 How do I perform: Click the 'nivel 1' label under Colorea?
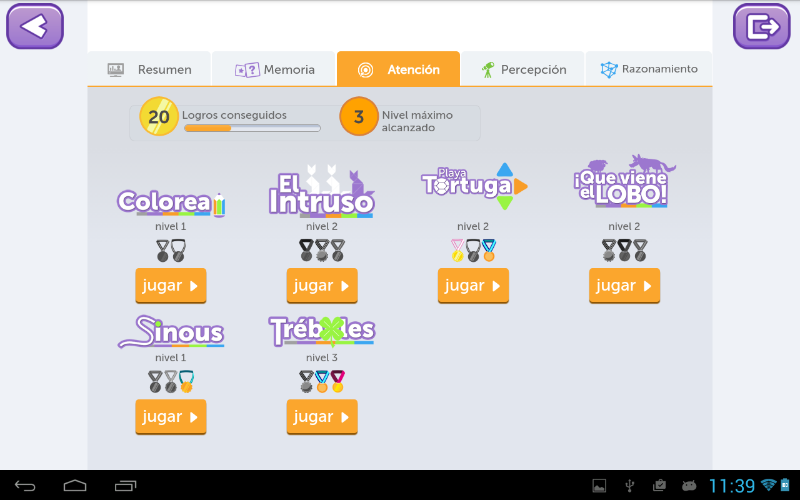171,226
